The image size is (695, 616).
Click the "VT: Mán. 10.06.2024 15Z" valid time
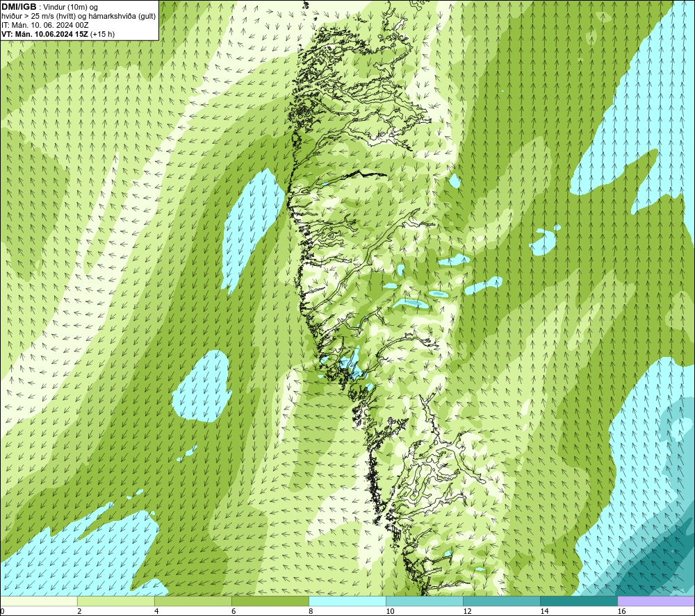tap(44, 34)
